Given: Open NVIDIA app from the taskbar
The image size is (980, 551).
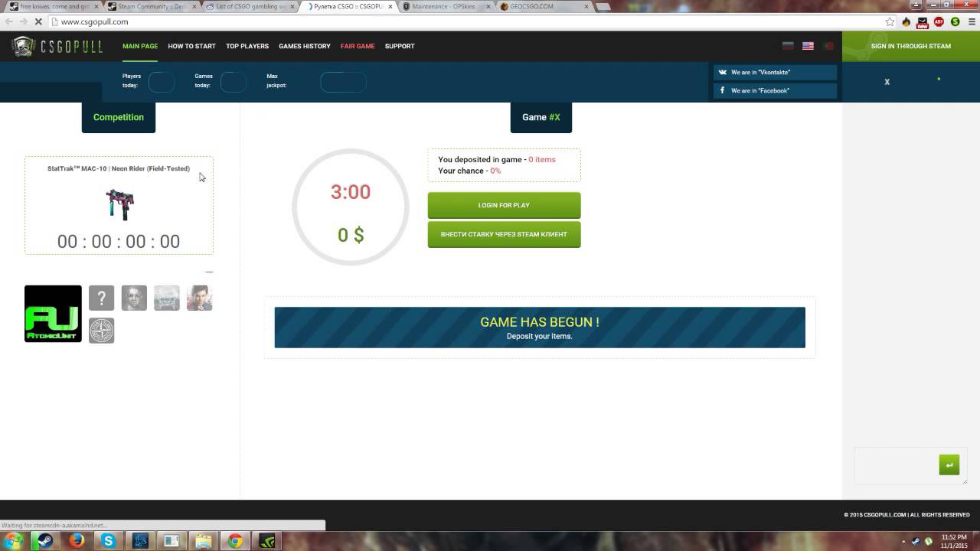Looking at the screenshot, I should click(267, 541).
